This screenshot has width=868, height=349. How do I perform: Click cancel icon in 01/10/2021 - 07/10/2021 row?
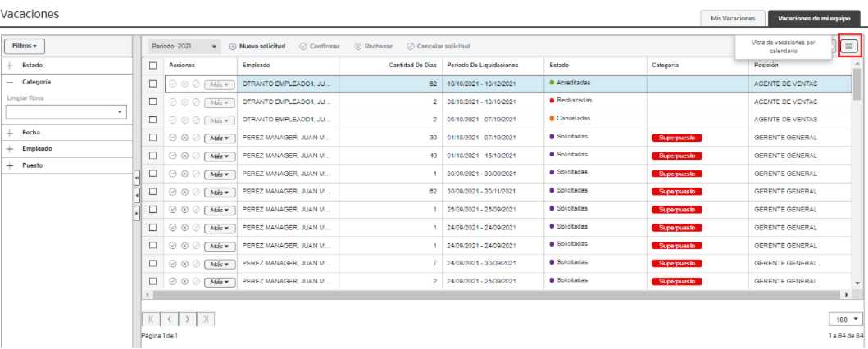(x=196, y=138)
